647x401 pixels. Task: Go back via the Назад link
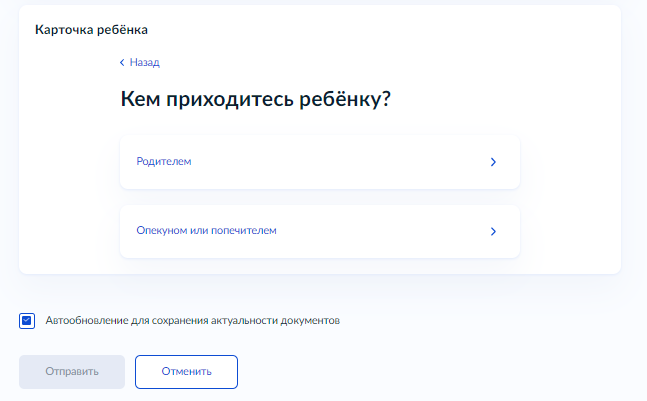click(144, 62)
